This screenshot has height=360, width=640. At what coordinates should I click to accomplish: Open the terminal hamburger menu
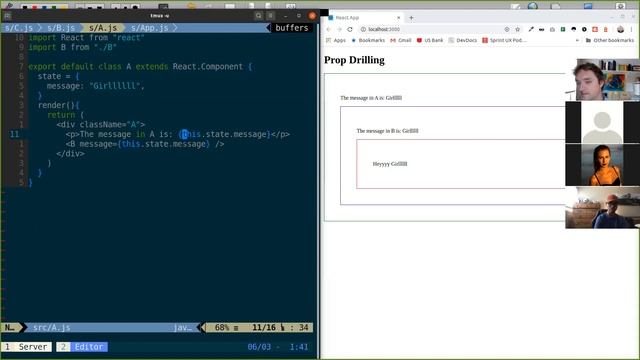click(270, 16)
